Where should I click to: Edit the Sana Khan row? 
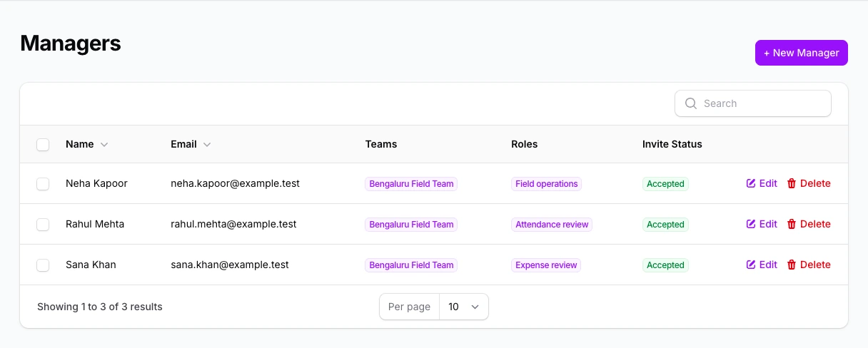point(762,265)
